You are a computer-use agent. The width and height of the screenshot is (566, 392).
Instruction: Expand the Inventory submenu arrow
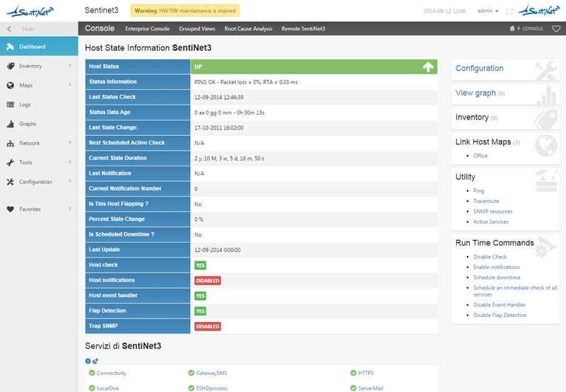tap(70, 65)
